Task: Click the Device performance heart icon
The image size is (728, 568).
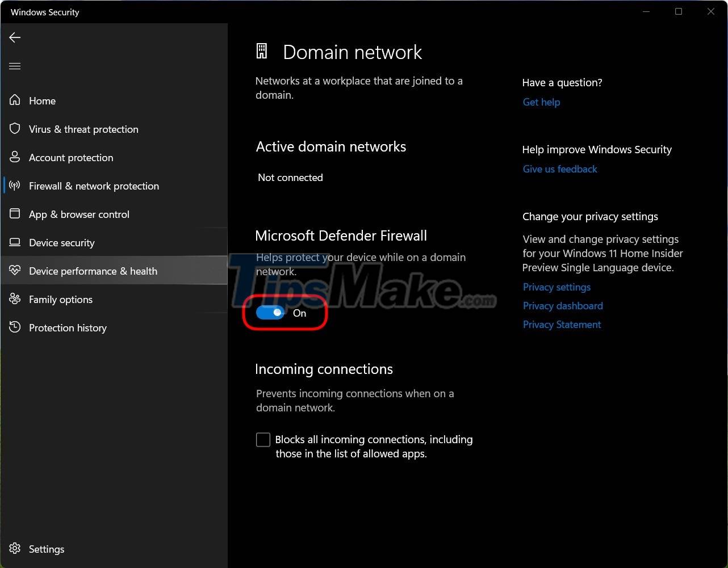Action: [x=15, y=271]
